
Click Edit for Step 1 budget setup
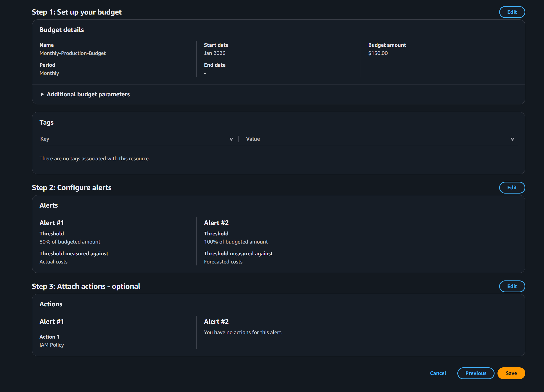point(512,12)
